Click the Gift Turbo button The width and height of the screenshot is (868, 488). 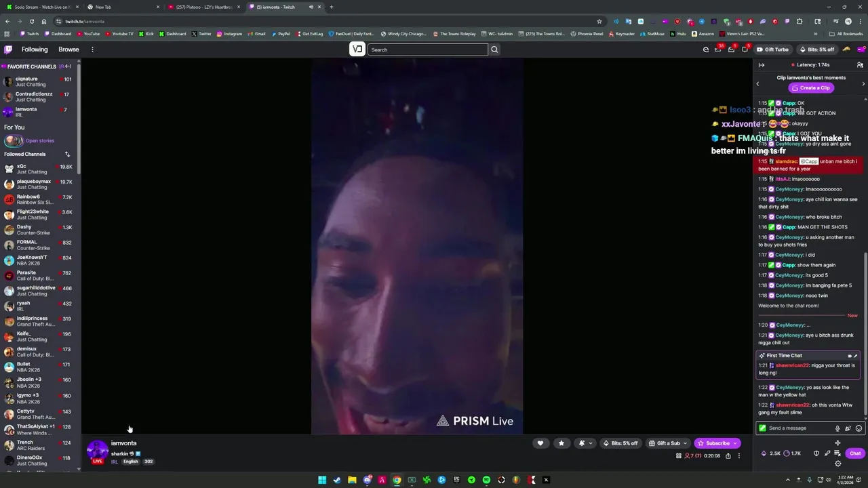coord(772,49)
